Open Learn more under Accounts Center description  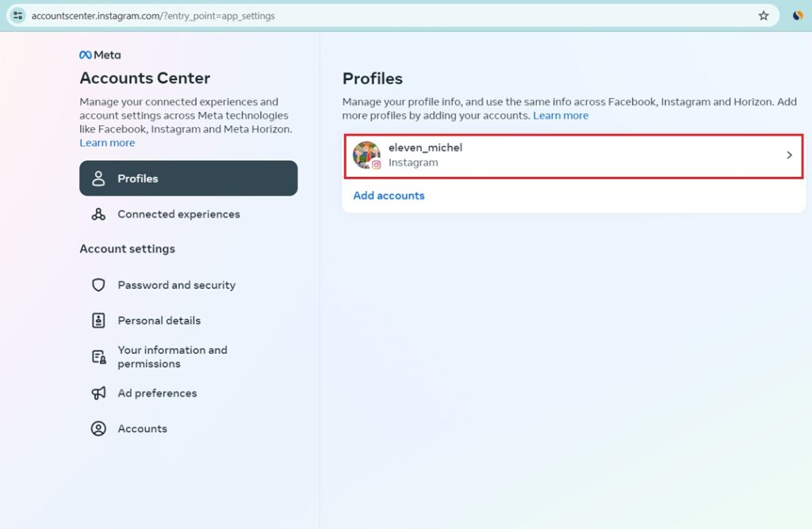pos(107,142)
